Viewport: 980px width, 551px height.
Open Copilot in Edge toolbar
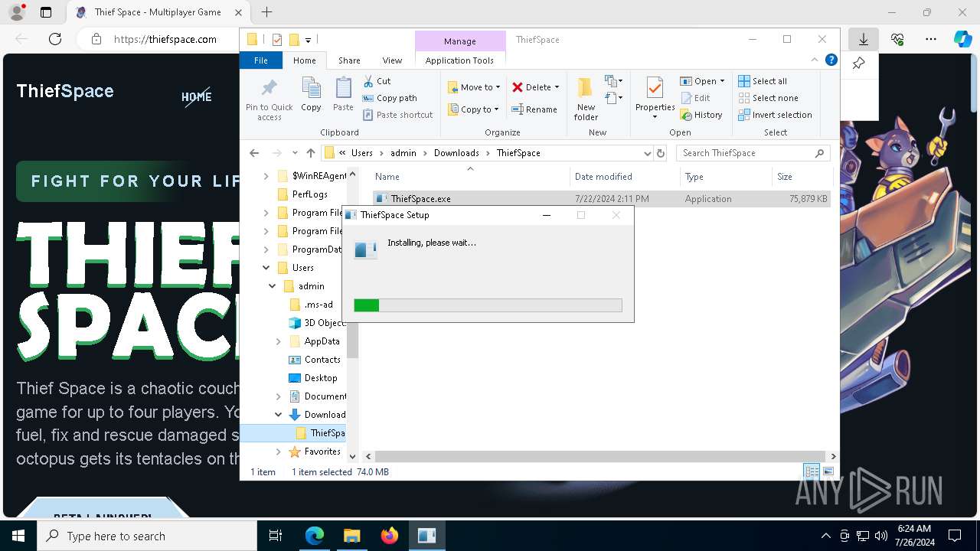pyautogui.click(x=962, y=39)
